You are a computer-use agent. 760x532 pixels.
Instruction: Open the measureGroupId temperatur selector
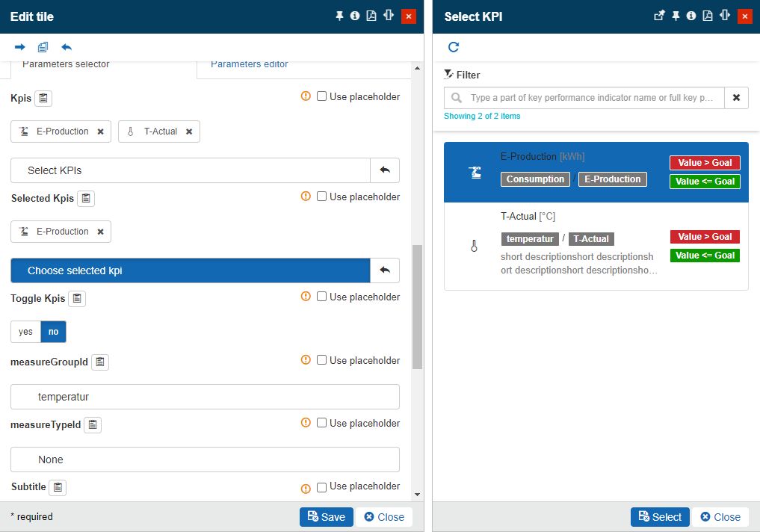point(205,397)
